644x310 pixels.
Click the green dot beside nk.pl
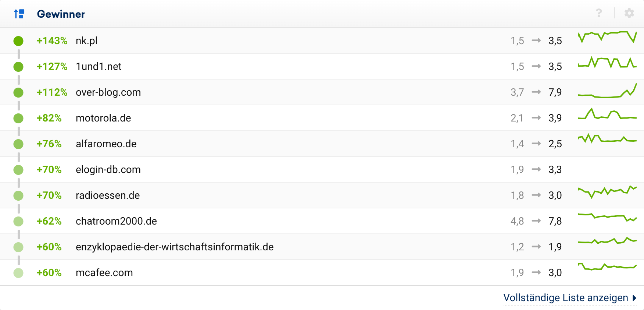[18, 41]
